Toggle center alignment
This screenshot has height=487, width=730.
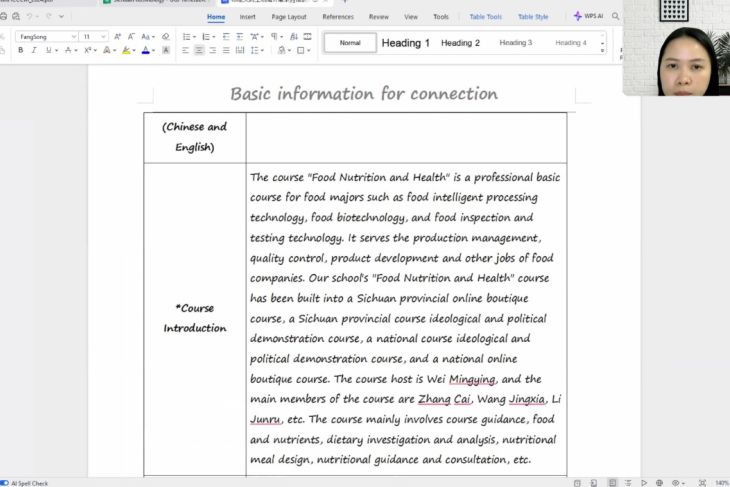tap(199, 50)
